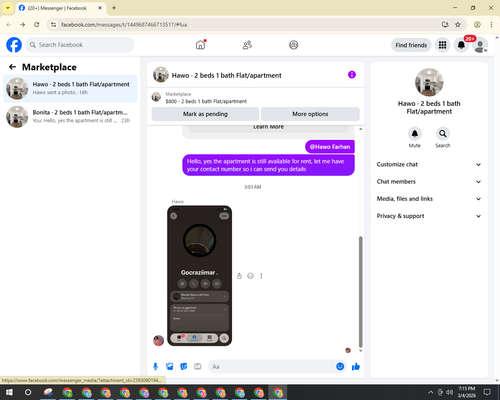Screen dimensions: 500x400
Task: Click the Chrome profile icon in toolbar
Action: tap(477, 25)
